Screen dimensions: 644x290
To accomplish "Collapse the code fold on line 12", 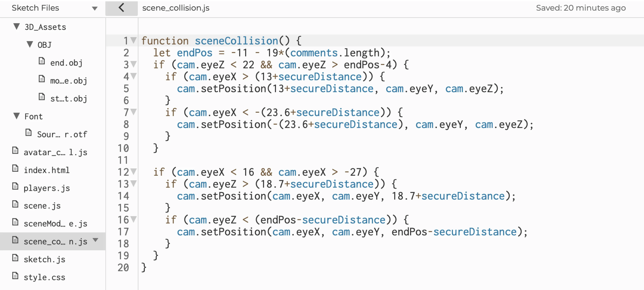I will click(134, 172).
